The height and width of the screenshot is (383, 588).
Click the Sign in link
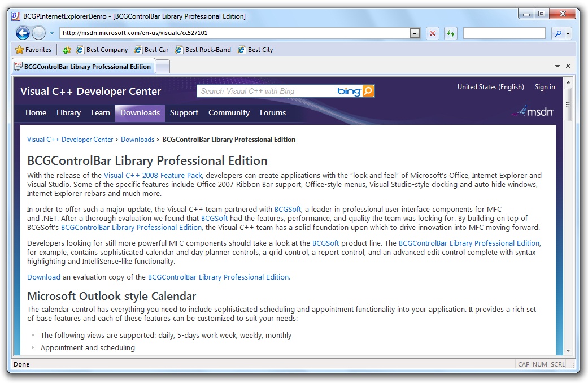545,87
